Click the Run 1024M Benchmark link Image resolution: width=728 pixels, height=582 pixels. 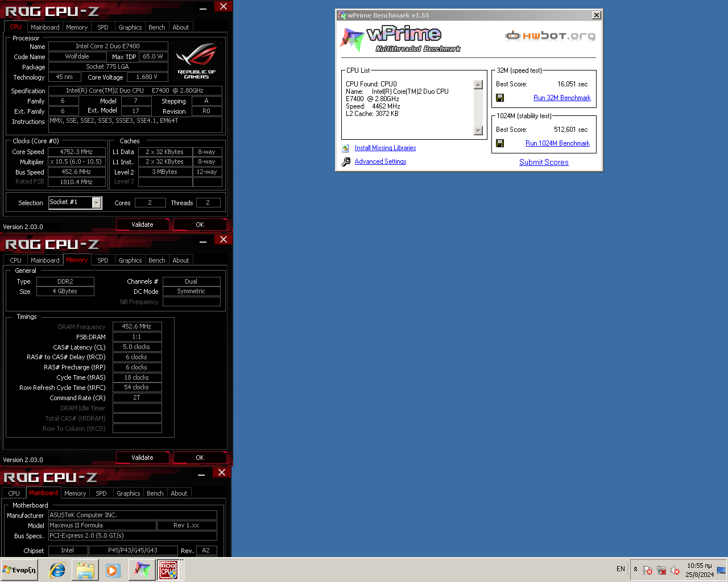[x=557, y=143]
